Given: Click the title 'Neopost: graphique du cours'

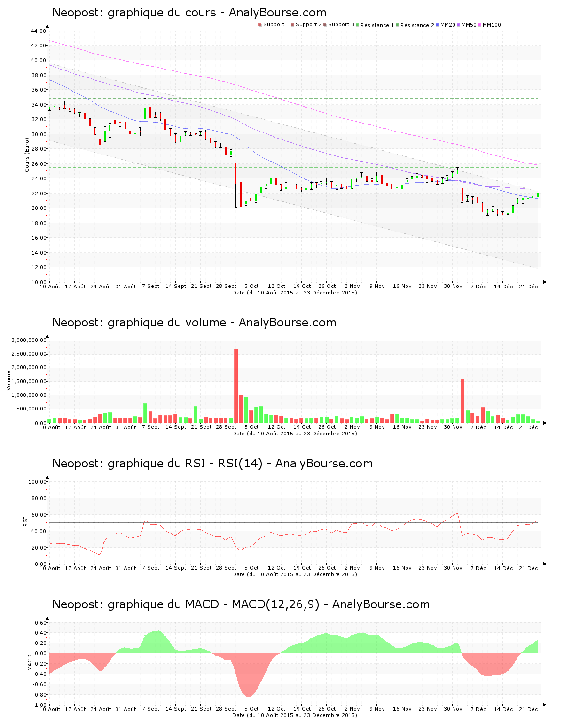Looking at the screenshot, I should tap(189, 13).
